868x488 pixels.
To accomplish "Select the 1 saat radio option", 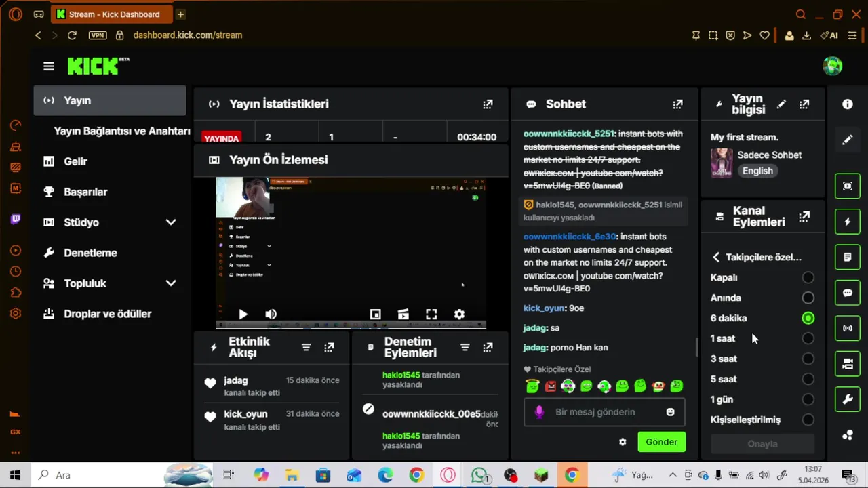I will [x=808, y=338].
